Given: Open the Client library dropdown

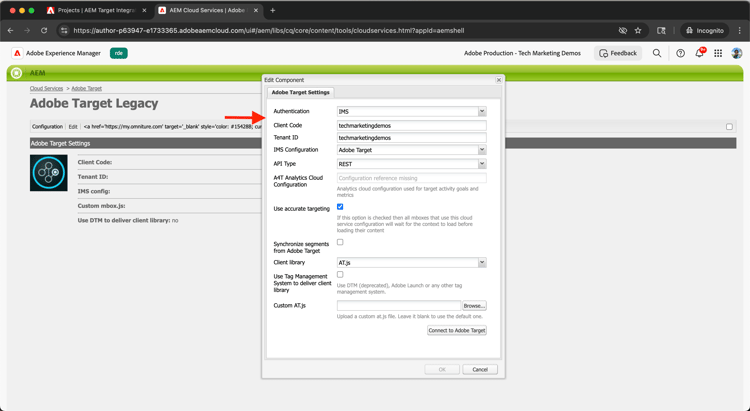Looking at the screenshot, I should pos(482,262).
